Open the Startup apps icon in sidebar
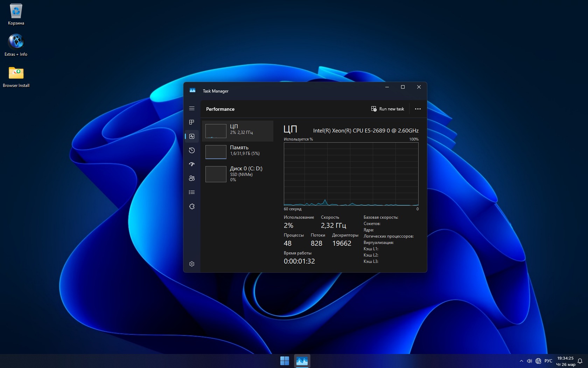Image resolution: width=588 pixels, height=368 pixels. pyautogui.click(x=191, y=164)
